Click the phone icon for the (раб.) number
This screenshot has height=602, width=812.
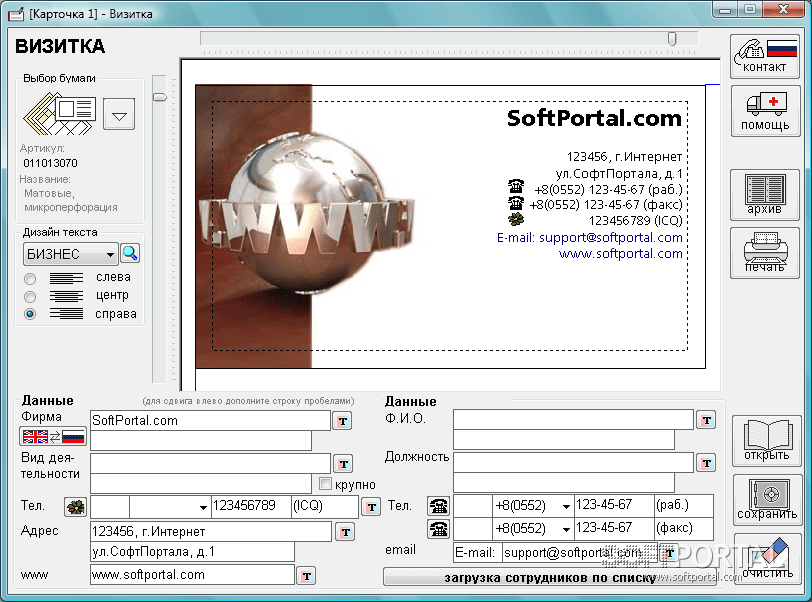pos(439,506)
